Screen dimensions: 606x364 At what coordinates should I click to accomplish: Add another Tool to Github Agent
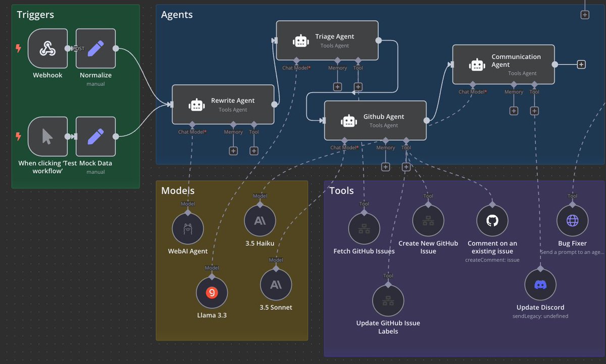pos(406,167)
